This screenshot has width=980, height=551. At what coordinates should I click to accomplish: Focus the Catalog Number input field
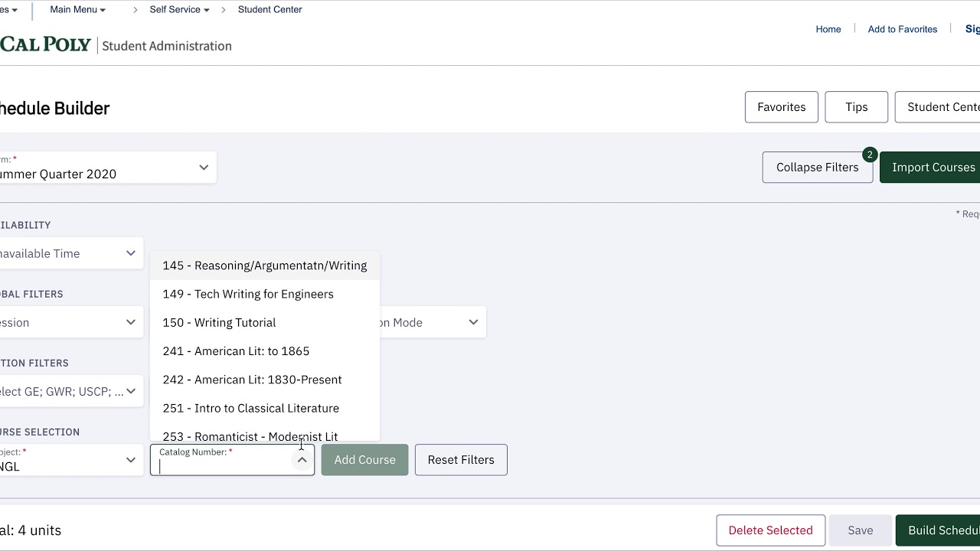tap(222, 466)
